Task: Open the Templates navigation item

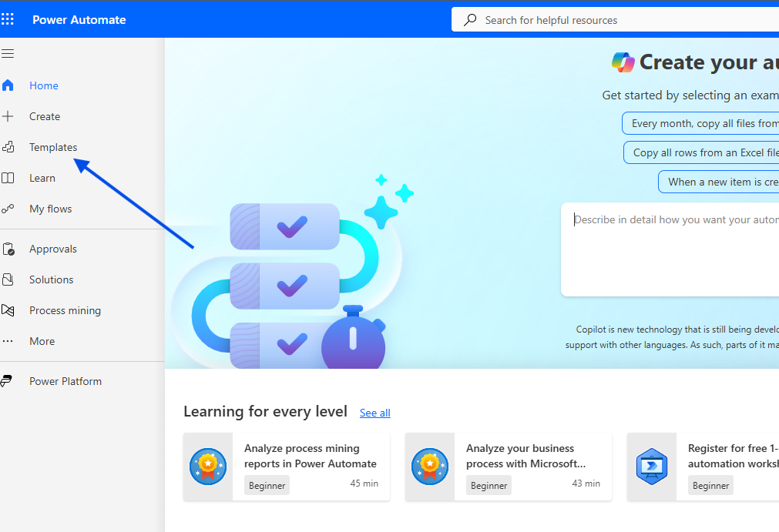Action: [x=53, y=147]
